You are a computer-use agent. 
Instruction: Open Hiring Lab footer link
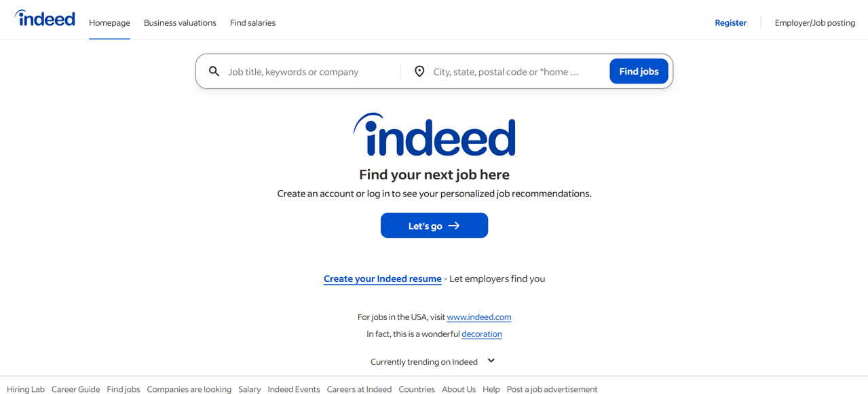(x=26, y=389)
